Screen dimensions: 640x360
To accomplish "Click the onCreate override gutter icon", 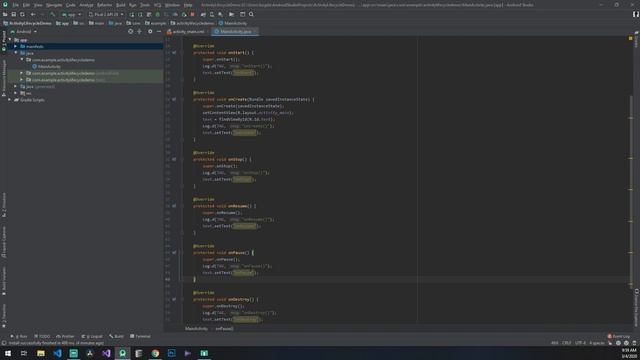I will pos(174,99).
